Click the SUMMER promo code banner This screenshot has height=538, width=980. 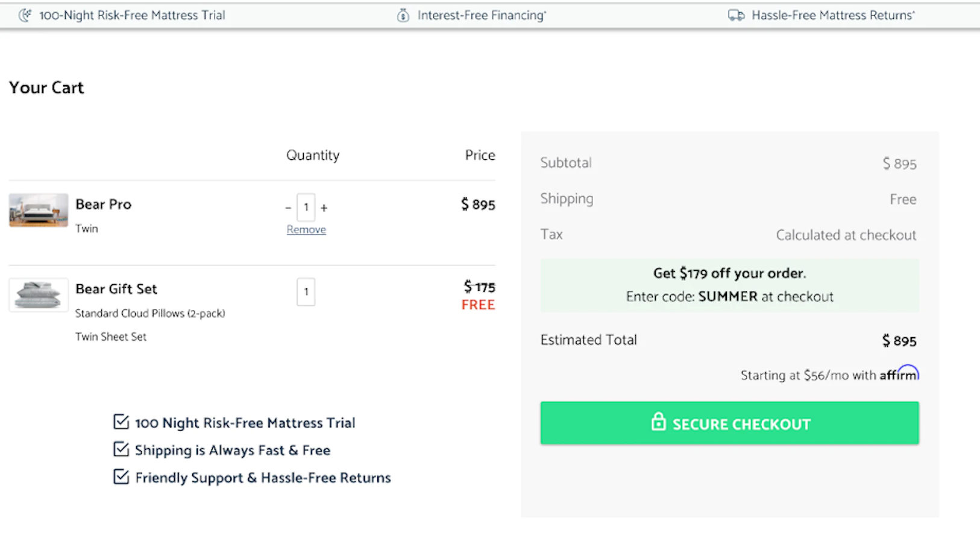coord(729,285)
